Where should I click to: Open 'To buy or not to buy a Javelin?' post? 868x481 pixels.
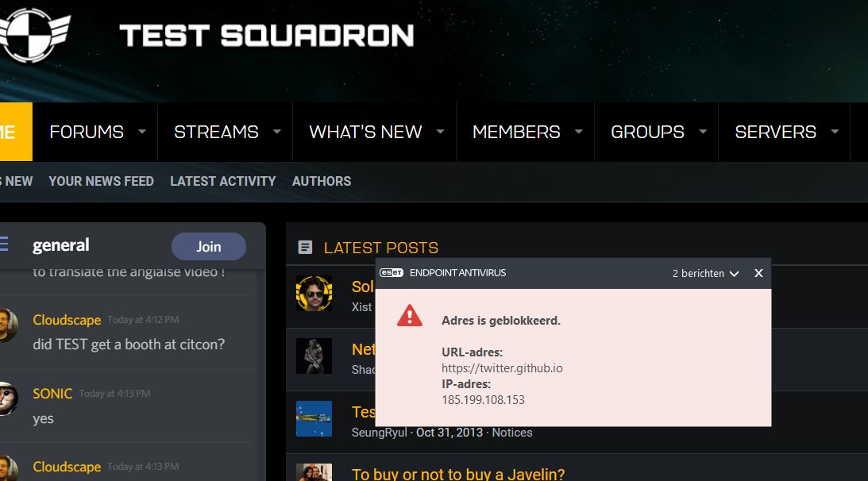[x=458, y=474]
